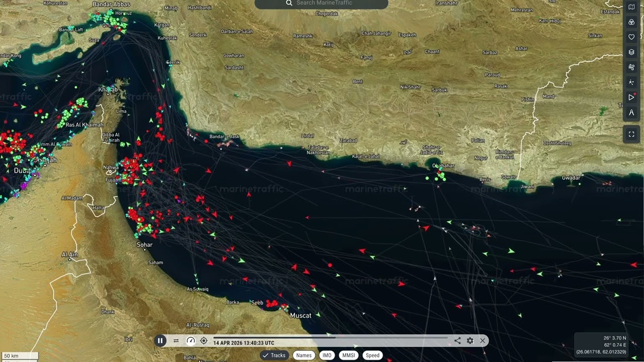This screenshot has width=644, height=362.
Task: Click the Seeb label near Muscat
Action: 257,303
